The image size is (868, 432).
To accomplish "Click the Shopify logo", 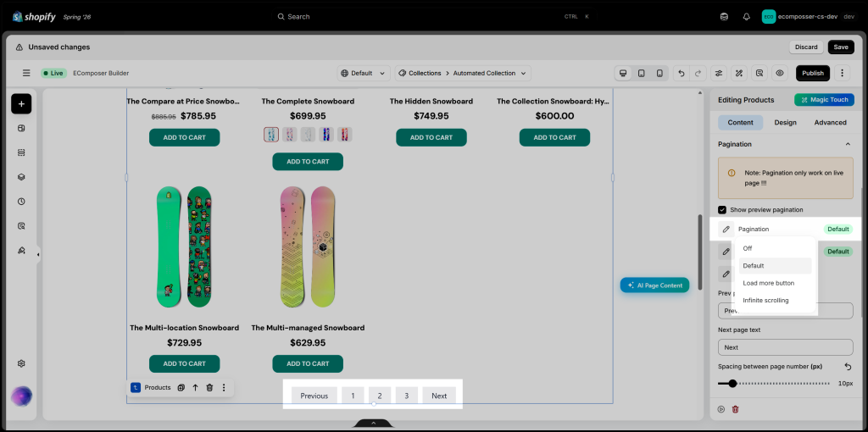I will (x=34, y=17).
